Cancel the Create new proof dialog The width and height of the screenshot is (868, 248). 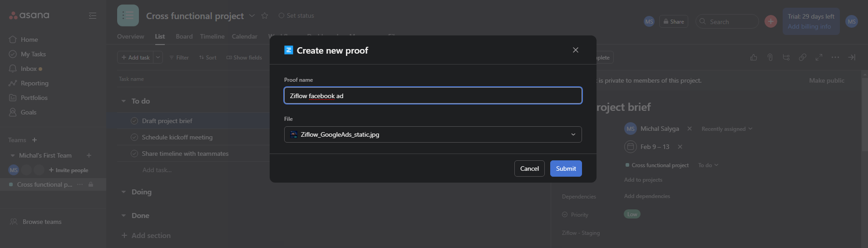coord(529,169)
